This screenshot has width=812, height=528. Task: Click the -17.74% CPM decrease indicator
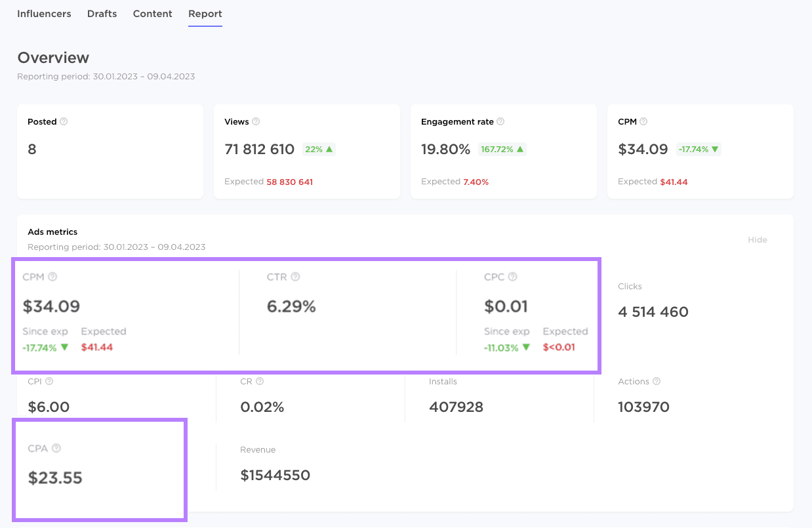[699, 149]
